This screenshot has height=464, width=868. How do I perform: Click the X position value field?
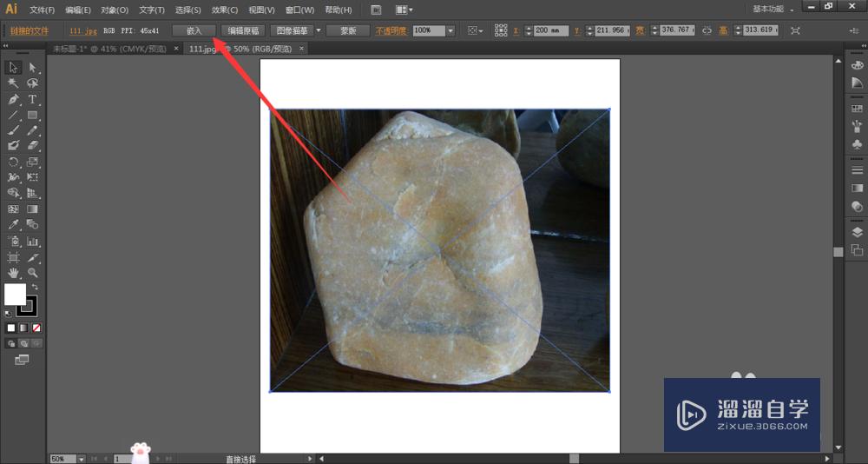551,31
